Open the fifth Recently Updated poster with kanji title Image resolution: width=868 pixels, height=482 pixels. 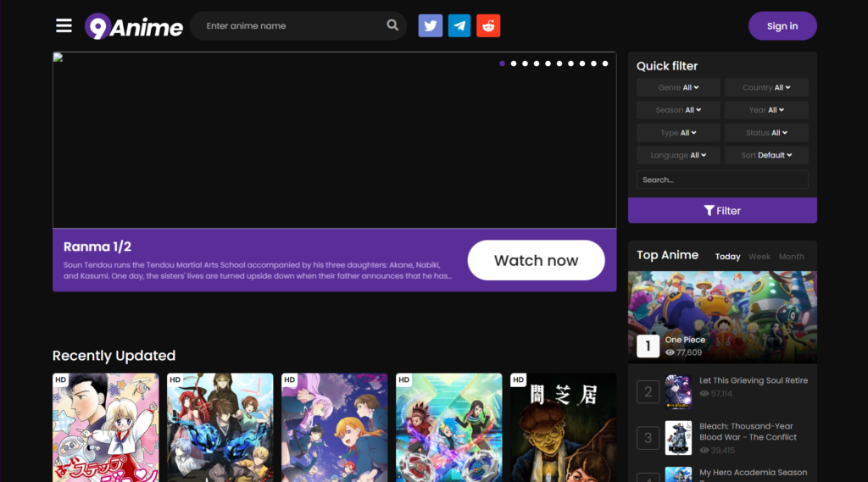[x=563, y=427]
